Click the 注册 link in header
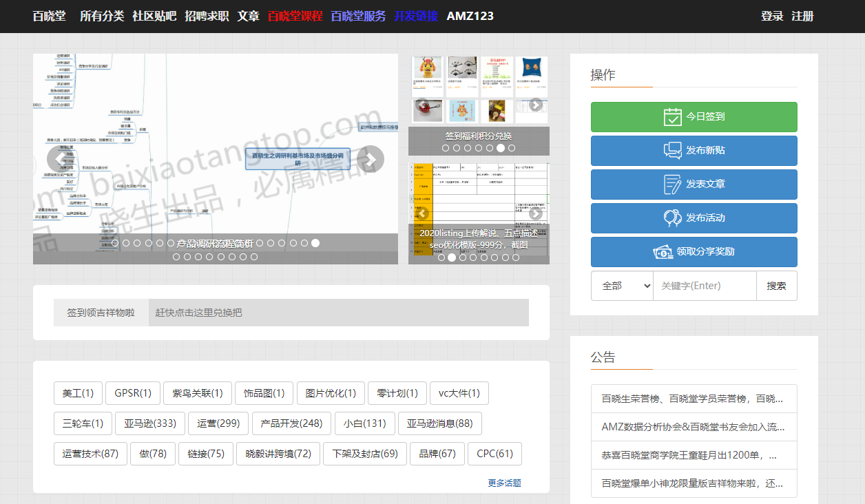Viewport: 865px width, 504px height. click(802, 16)
